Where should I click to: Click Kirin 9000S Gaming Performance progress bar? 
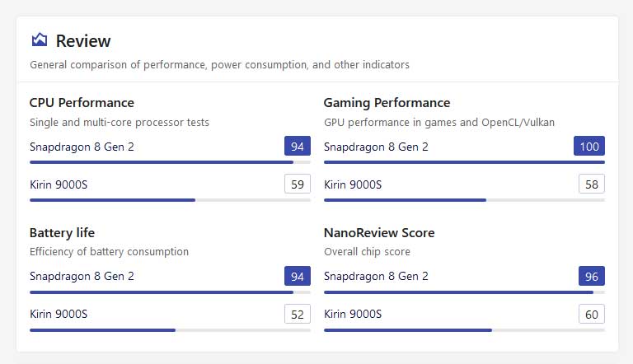tap(464, 200)
